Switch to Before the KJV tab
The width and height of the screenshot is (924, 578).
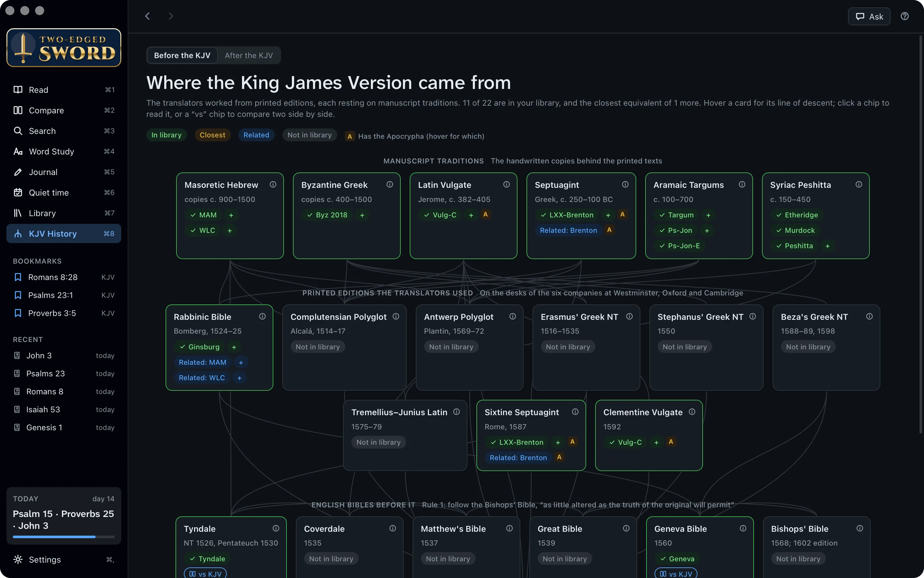[x=182, y=56]
